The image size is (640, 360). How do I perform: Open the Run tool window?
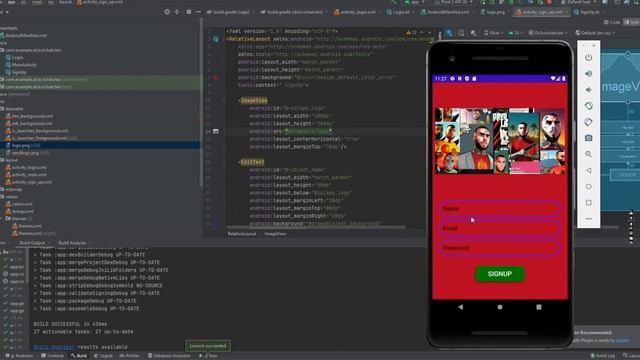click(209, 356)
